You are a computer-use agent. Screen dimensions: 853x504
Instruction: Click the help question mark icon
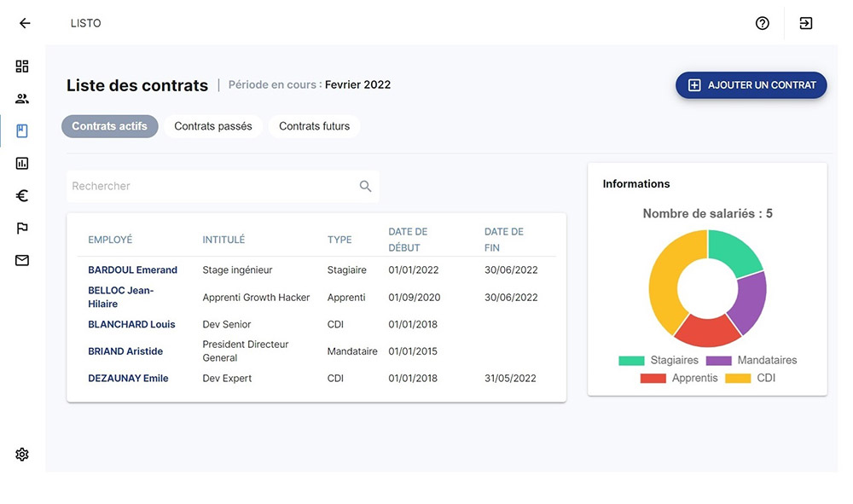tap(763, 23)
